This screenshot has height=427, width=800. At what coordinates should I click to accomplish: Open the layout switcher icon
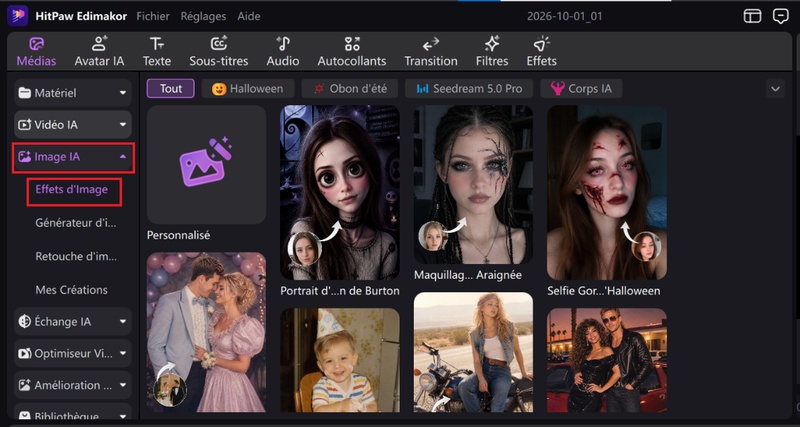[x=752, y=16]
